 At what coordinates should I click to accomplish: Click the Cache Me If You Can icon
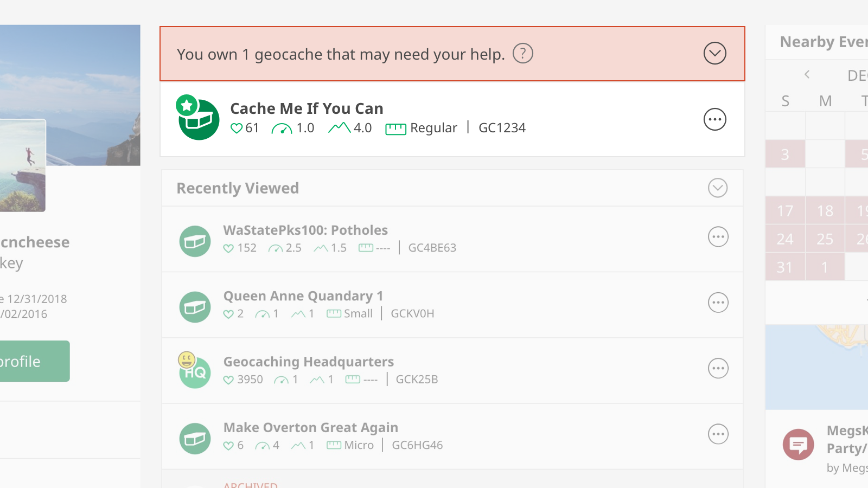pyautogui.click(x=198, y=119)
